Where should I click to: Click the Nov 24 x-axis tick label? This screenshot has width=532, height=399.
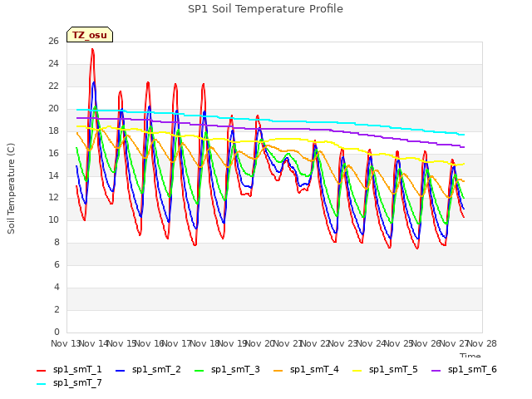(371, 343)
